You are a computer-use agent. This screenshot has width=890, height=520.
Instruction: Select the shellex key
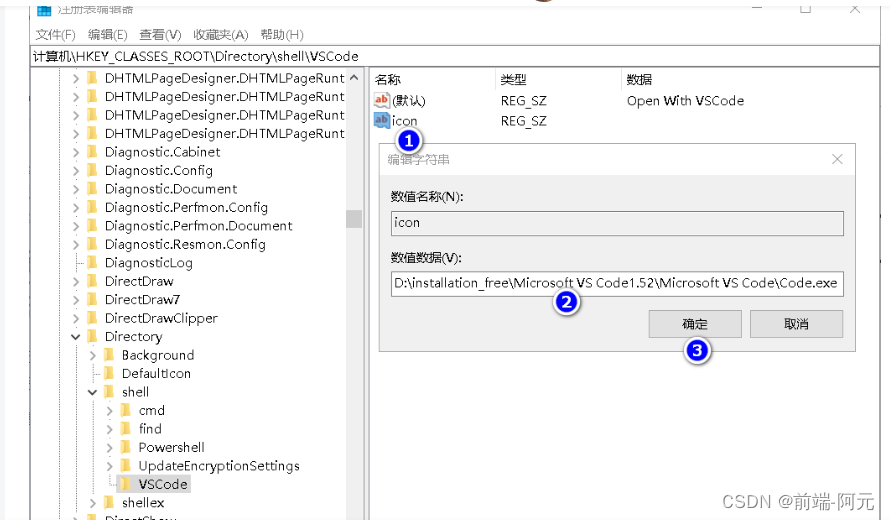143,503
